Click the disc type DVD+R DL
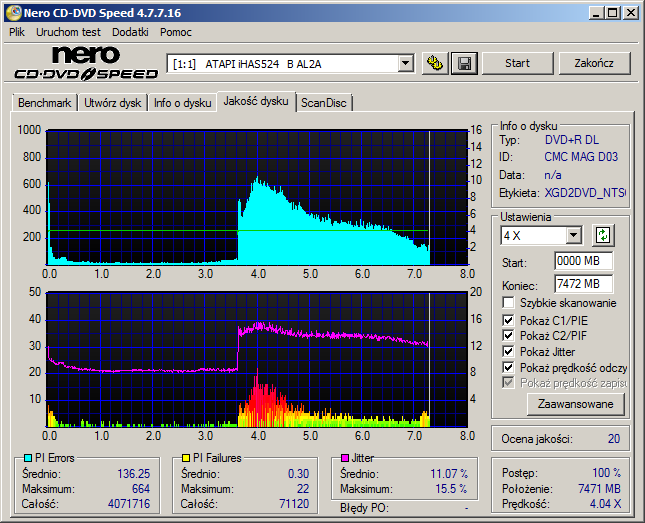 [572, 140]
